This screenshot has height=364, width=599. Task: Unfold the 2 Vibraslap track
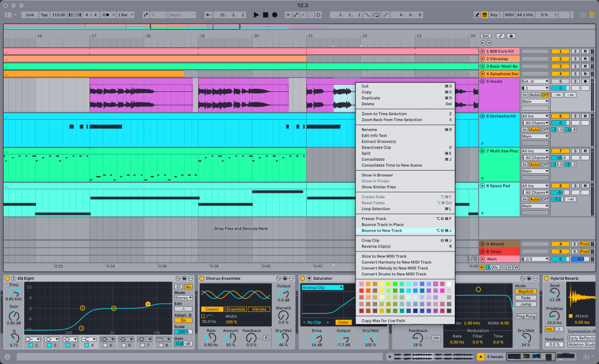click(x=482, y=59)
